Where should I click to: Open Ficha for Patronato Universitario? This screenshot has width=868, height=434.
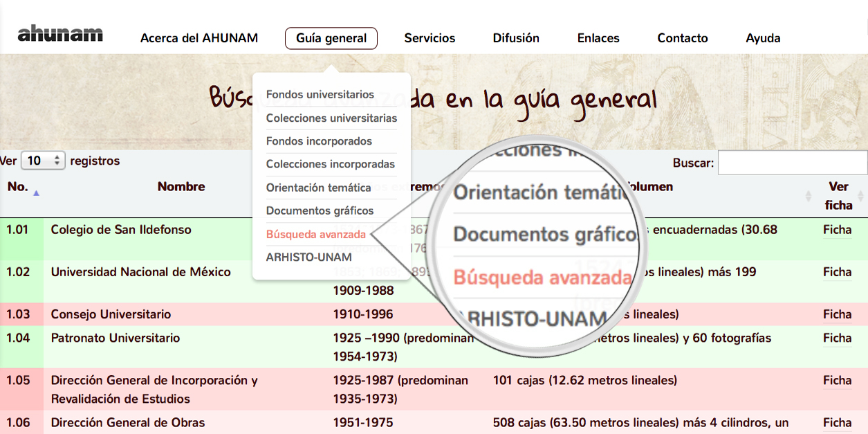pyautogui.click(x=837, y=338)
